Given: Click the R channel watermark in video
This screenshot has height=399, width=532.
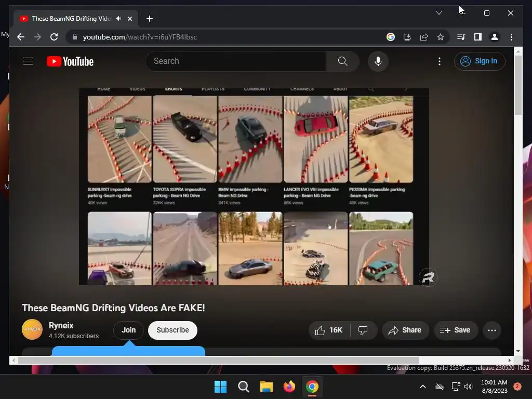Looking at the screenshot, I should coord(428,277).
